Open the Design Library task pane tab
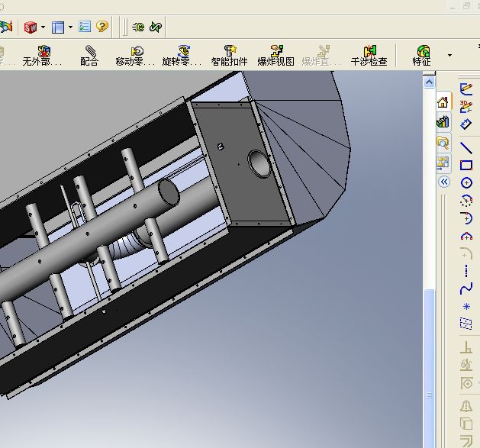480x448 pixels. 443,122
